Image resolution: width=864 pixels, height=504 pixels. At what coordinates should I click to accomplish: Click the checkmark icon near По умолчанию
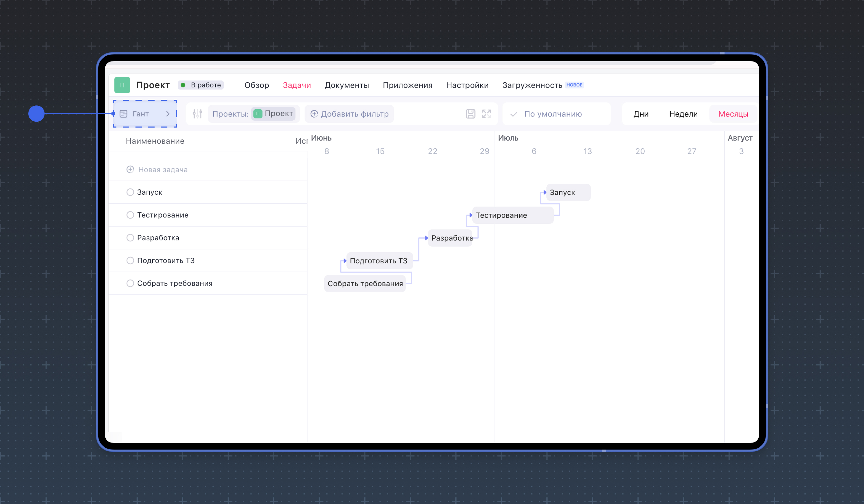[514, 114]
